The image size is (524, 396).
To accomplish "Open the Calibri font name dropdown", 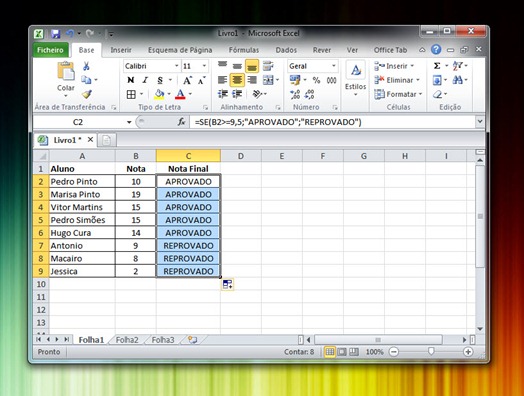I will click(x=176, y=66).
